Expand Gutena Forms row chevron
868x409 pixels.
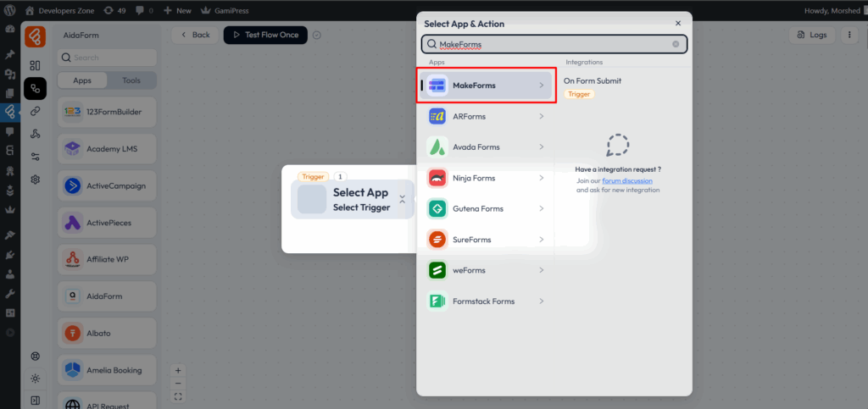pyautogui.click(x=542, y=209)
